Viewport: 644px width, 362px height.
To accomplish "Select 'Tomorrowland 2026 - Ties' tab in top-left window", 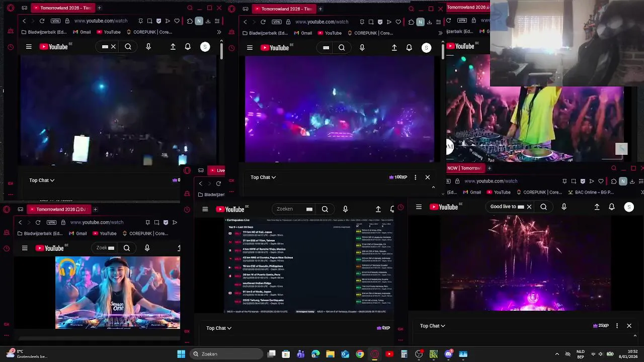I will tap(62, 8).
